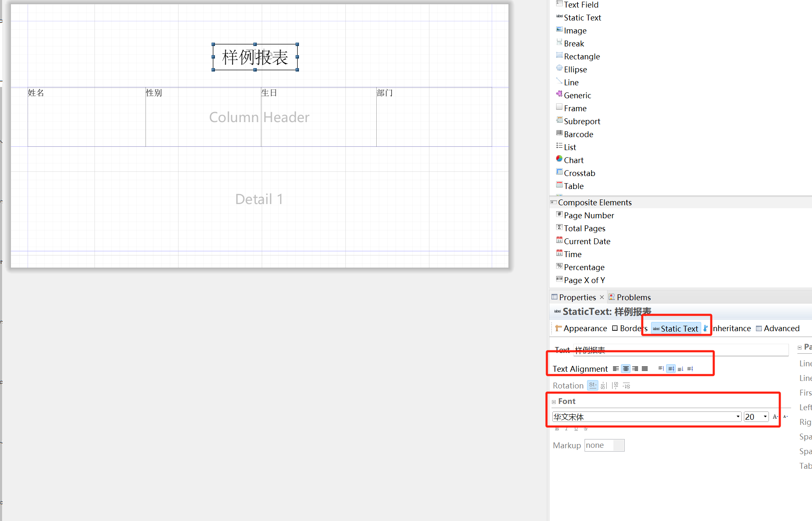Viewport: 812px width, 521px height.
Task: Pick the Chart element from palette
Action: (573, 160)
